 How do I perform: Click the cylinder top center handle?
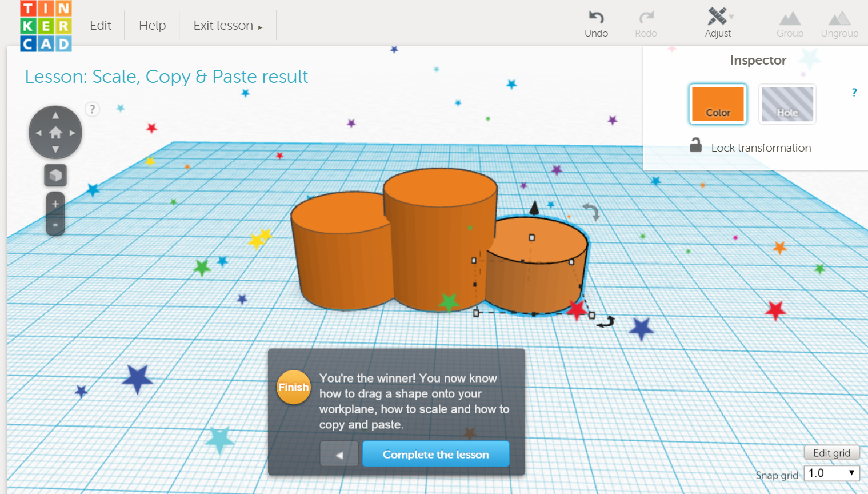(x=532, y=237)
